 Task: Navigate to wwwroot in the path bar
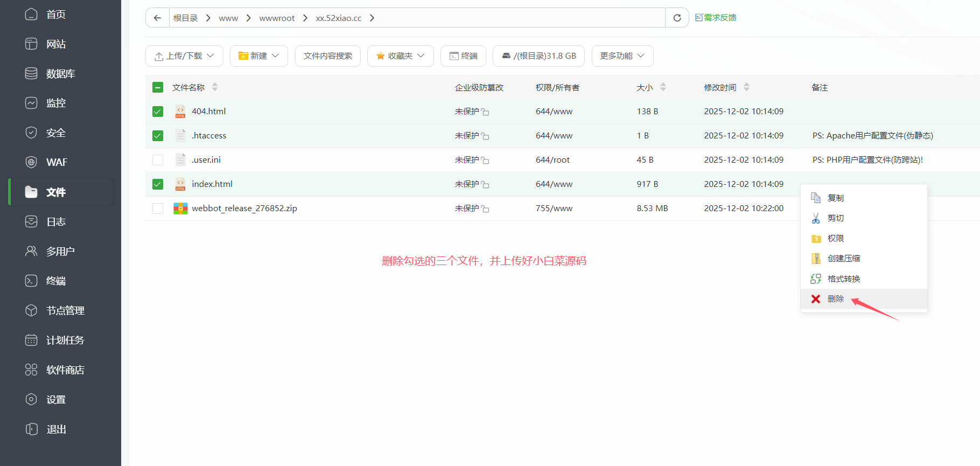click(x=277, y=18)
